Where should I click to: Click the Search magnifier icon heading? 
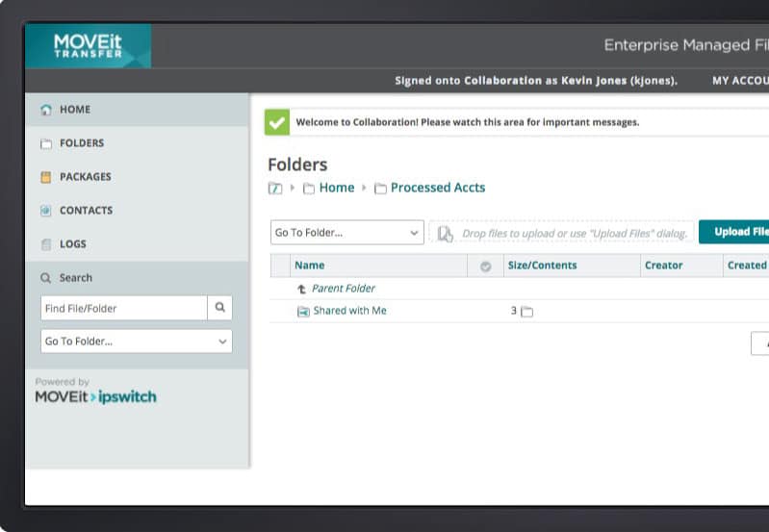pyautogui.click(x=45, y=278)
